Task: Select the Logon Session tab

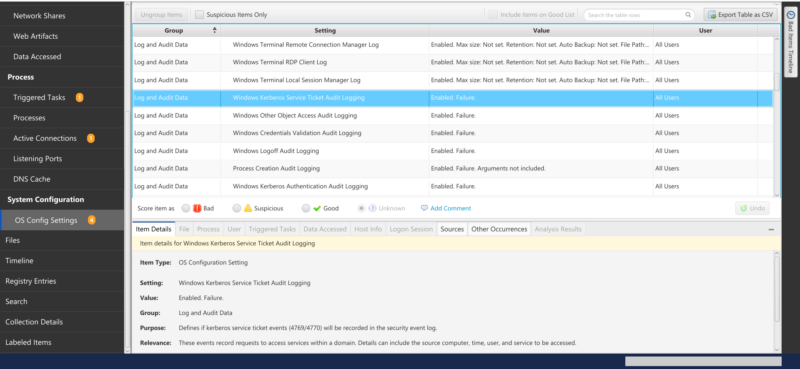Action: 411,229
